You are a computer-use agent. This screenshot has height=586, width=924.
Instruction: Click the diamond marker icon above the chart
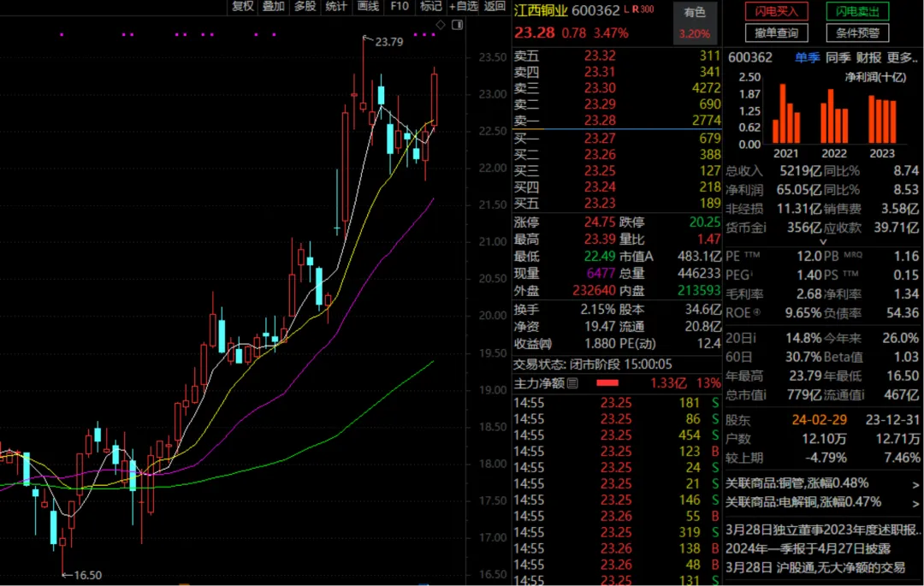(441, 25)
